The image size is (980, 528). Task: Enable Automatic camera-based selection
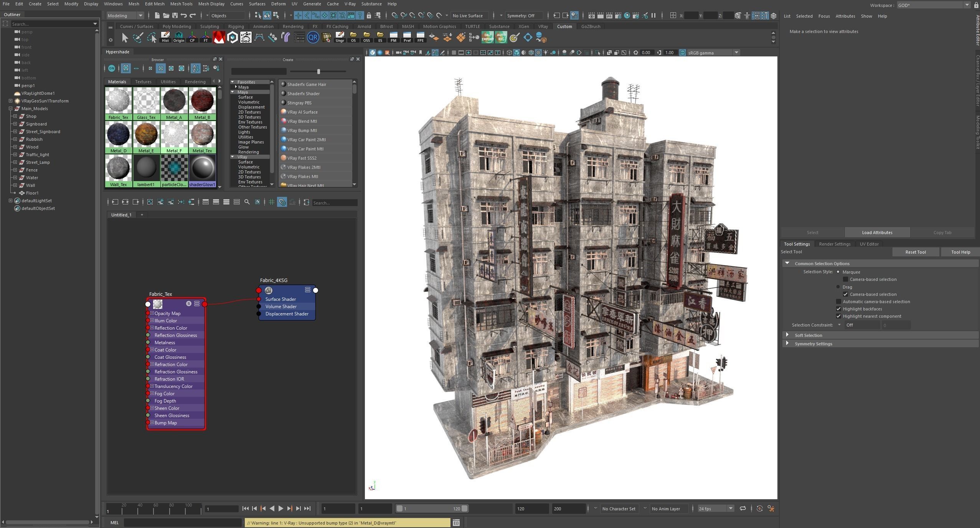(838, 302)
